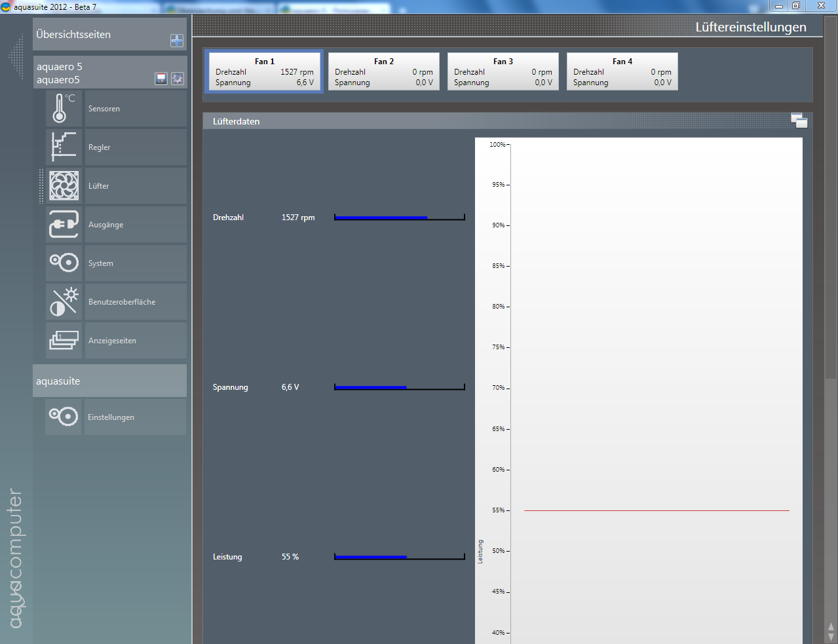Click the floppy disk save icon for aquaero 5
The width and height of the screenshot is (838, 644).
coord(161,79)
